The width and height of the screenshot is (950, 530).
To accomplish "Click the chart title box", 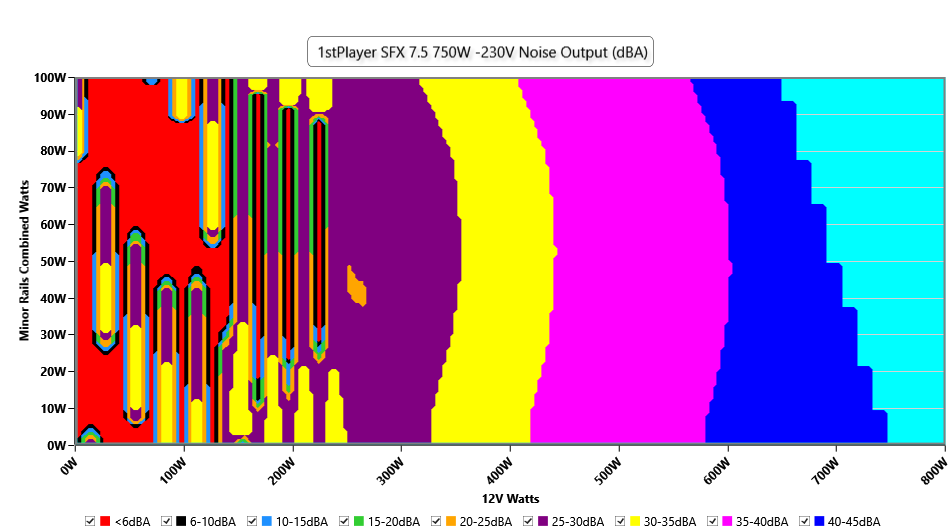I will click(x=480, y=53).
